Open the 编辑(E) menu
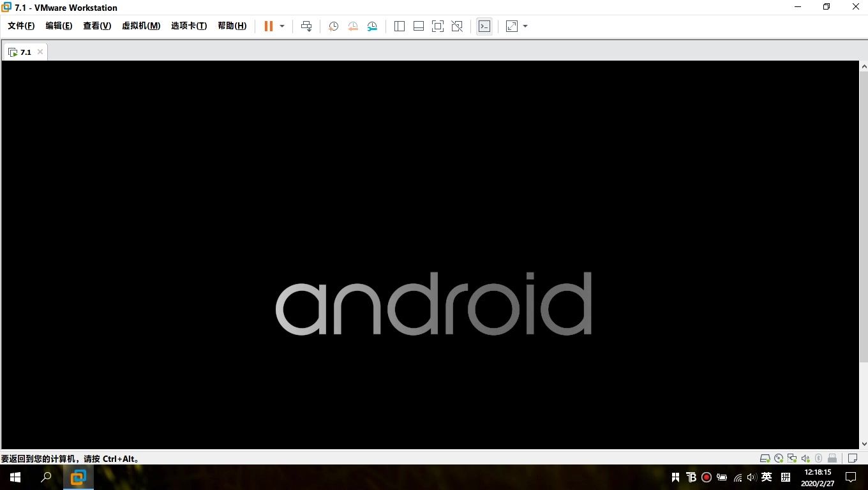The width and height of the screenshot is (868, 490). click(x=59, y=26)
